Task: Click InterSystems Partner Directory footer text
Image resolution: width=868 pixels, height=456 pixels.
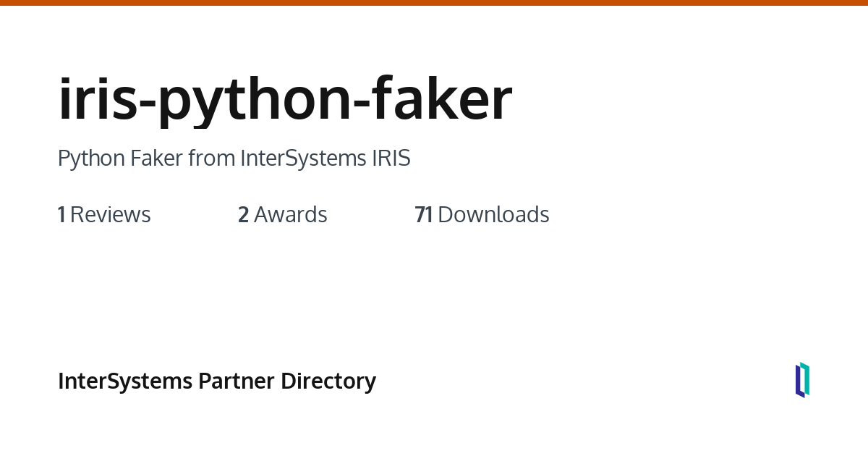Action: (216, 381)
